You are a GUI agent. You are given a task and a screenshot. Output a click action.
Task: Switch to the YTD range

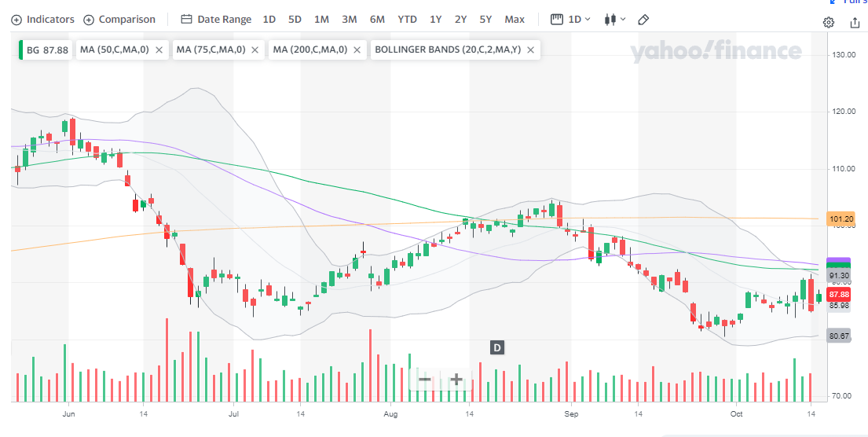tap(407, 19)
